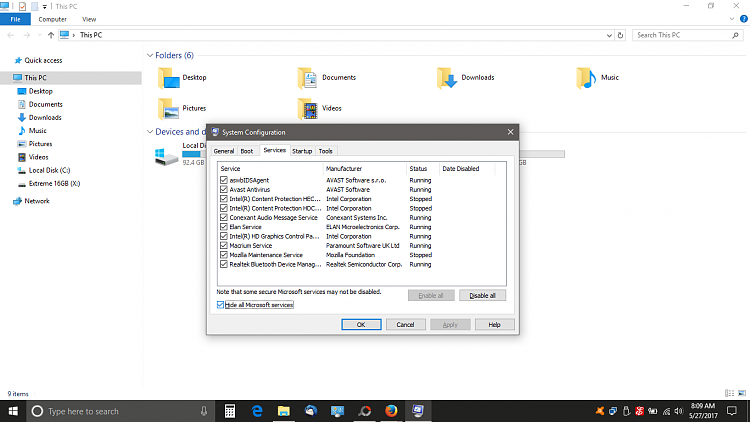Switch to large icons view in status bar
The image size is (750, 422).
point(742,393)
